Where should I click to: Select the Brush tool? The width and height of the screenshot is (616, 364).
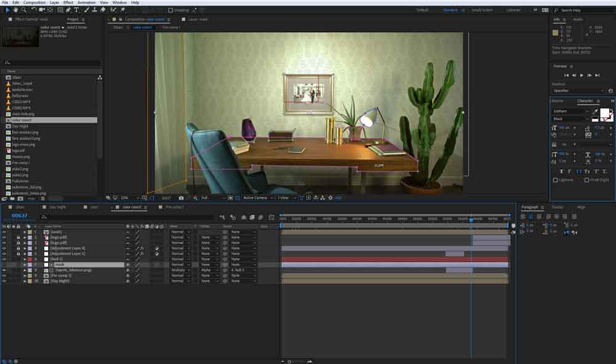(86, 10)
